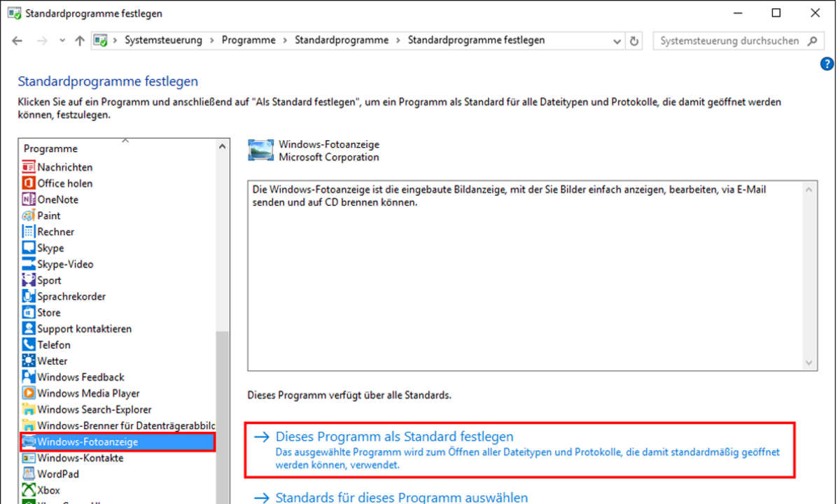Click program list scrollbar up arrow

(x=223, y=146)
